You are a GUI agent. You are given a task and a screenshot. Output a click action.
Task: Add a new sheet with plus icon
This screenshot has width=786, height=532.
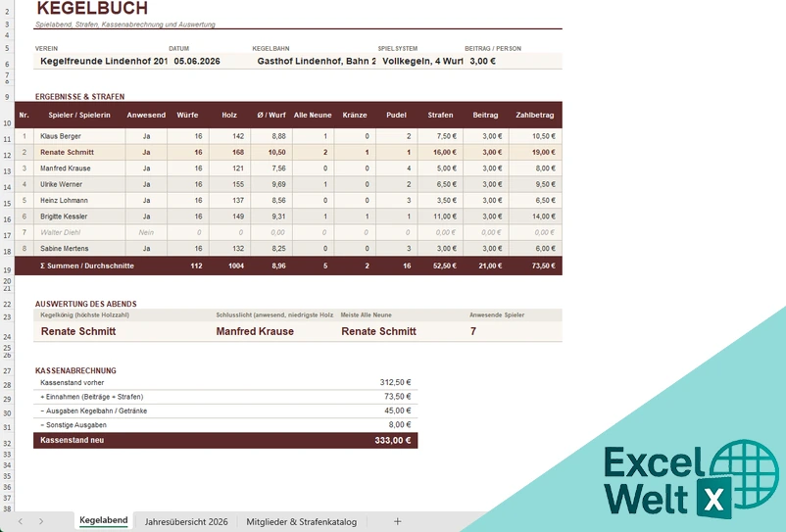tap(397, 521)
